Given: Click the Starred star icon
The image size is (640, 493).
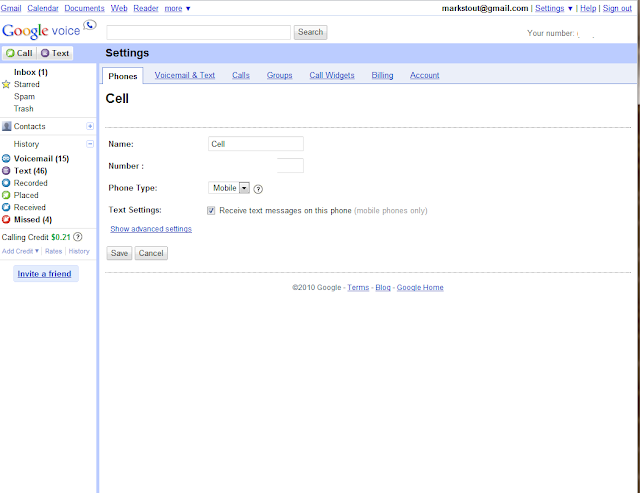Looking at the screenshot, I should coord(6,84).
